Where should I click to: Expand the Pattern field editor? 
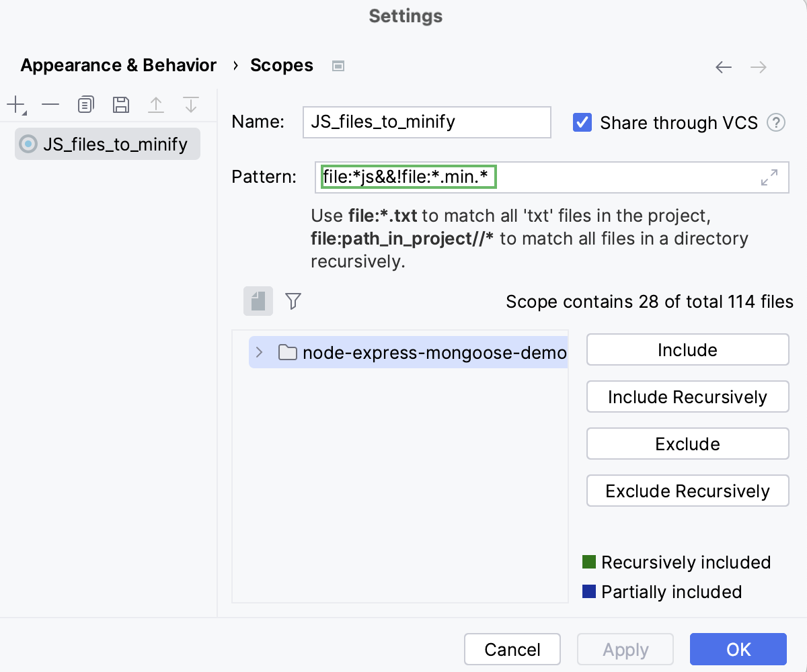click(769, 177)
